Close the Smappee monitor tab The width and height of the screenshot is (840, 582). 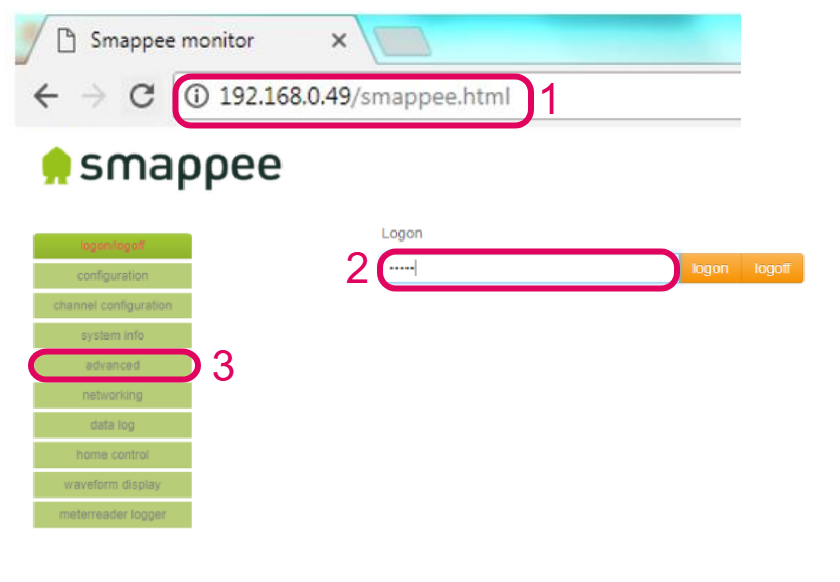pos(338,41)
